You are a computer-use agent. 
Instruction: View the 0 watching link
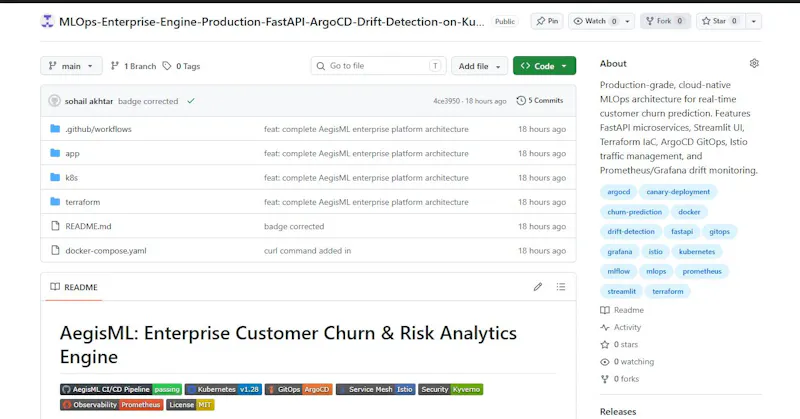[628, 362]
